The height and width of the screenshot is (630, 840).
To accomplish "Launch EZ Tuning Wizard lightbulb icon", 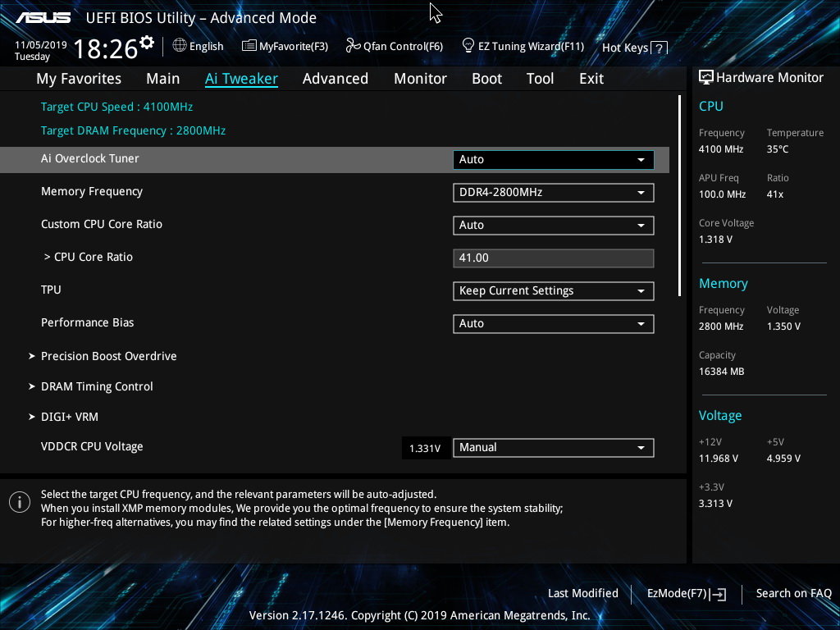I will pyautogui.click(x=468, y=46).
